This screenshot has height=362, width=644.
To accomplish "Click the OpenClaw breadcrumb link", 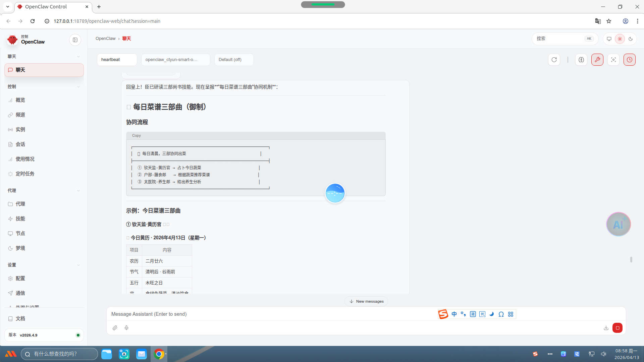I will point(105,39).
